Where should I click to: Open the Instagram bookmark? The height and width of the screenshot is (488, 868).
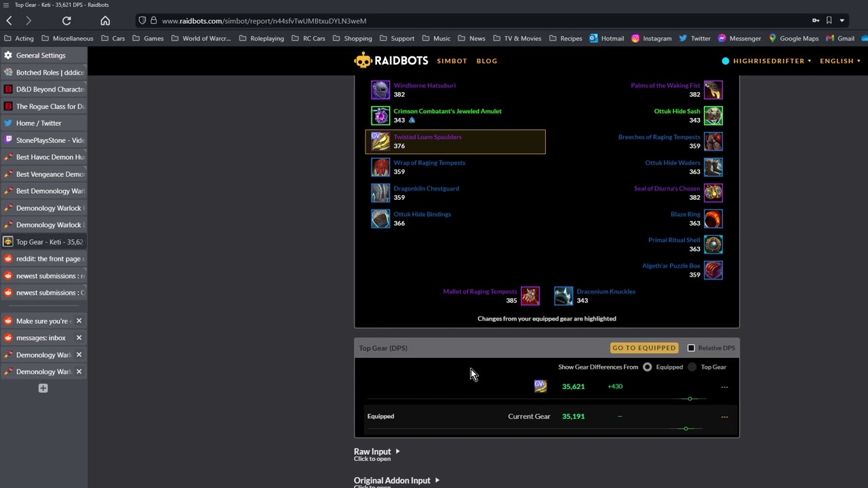651,39
